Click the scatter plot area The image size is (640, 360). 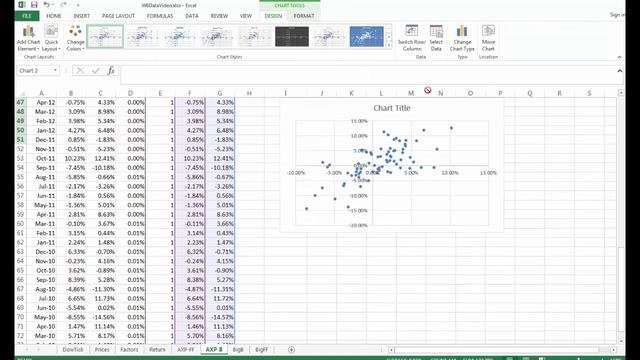pyautogui.click(x=392, y=173)
